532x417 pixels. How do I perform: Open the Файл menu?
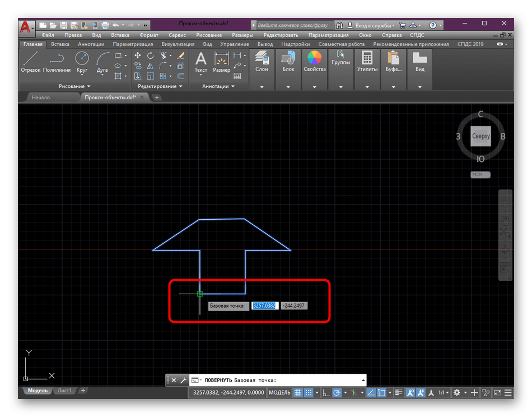click(48, 35)
